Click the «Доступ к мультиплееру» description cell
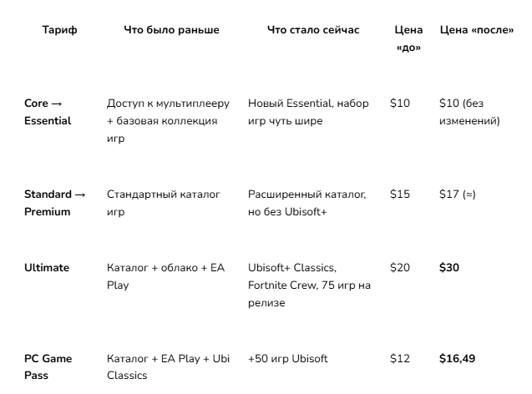The image size is (532, 394). point(165,120)
